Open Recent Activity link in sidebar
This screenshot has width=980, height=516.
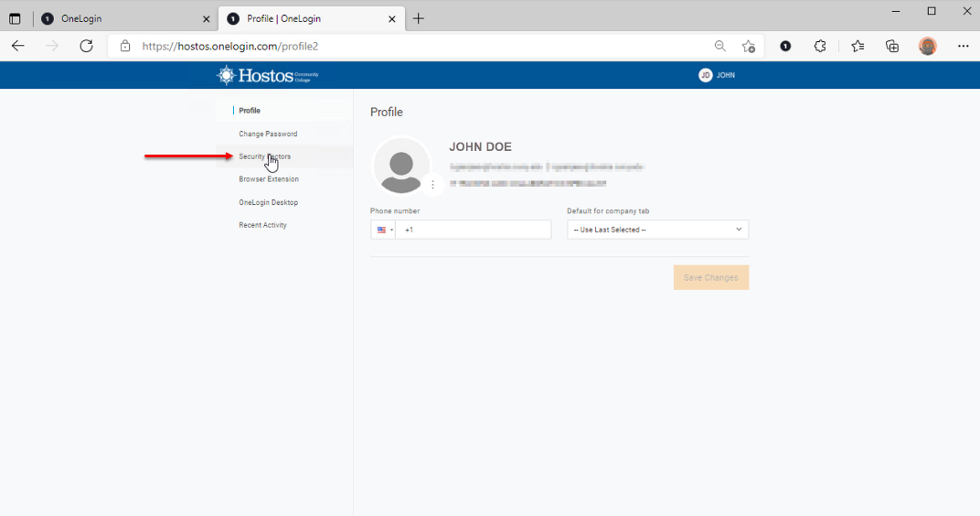pos(262,225)
